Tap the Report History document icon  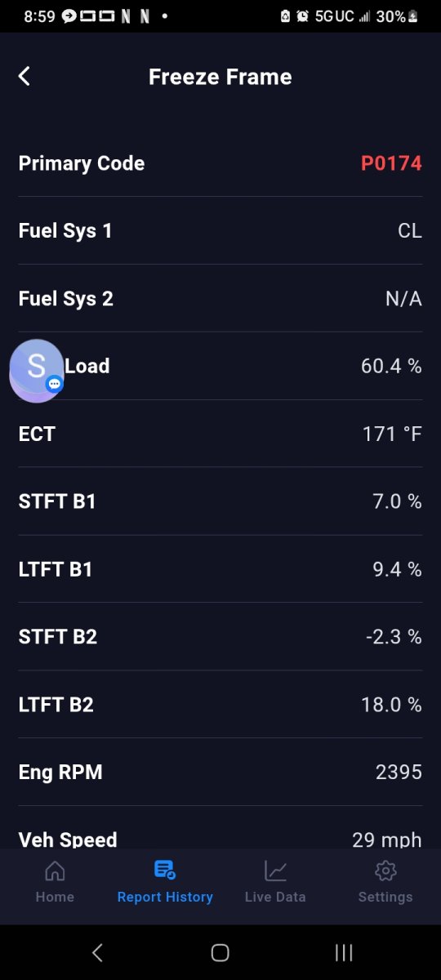[x=165, y=871]
